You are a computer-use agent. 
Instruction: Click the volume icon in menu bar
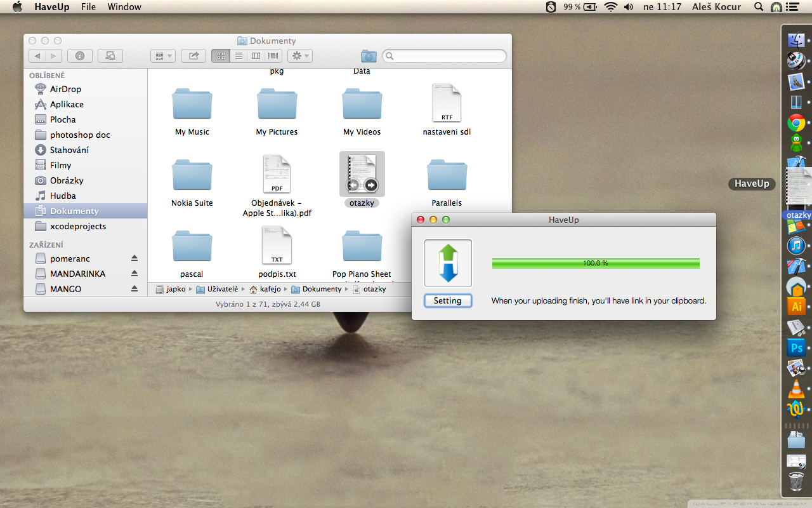point(629,7)
